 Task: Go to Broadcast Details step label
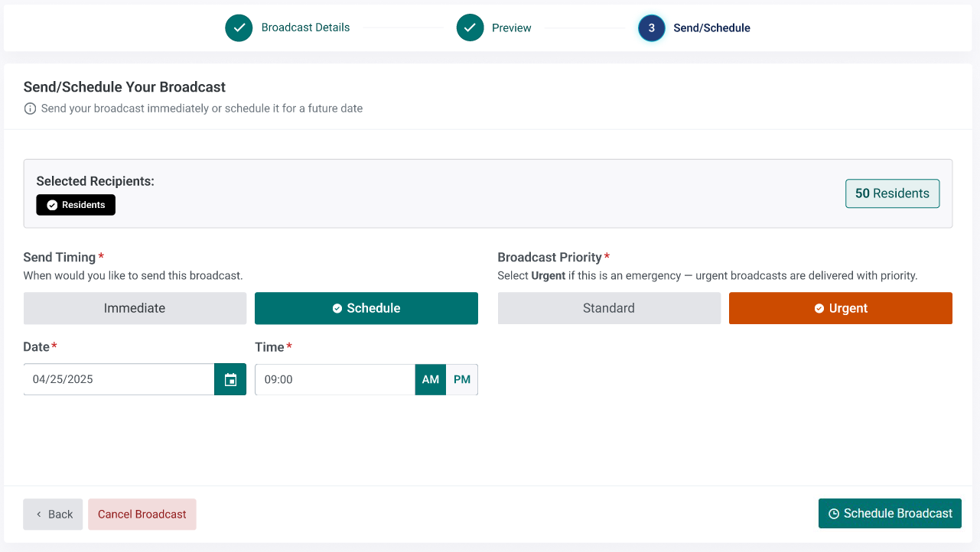coord(305,28)
